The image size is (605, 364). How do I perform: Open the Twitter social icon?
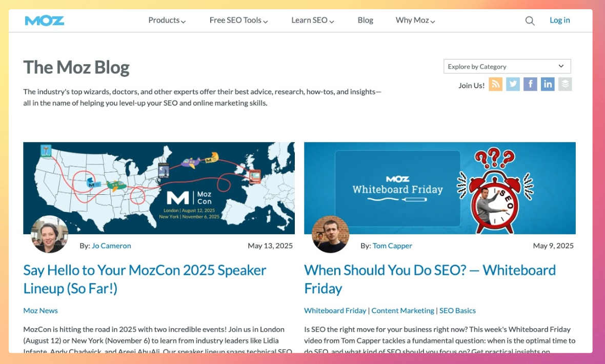coord(513,84)
